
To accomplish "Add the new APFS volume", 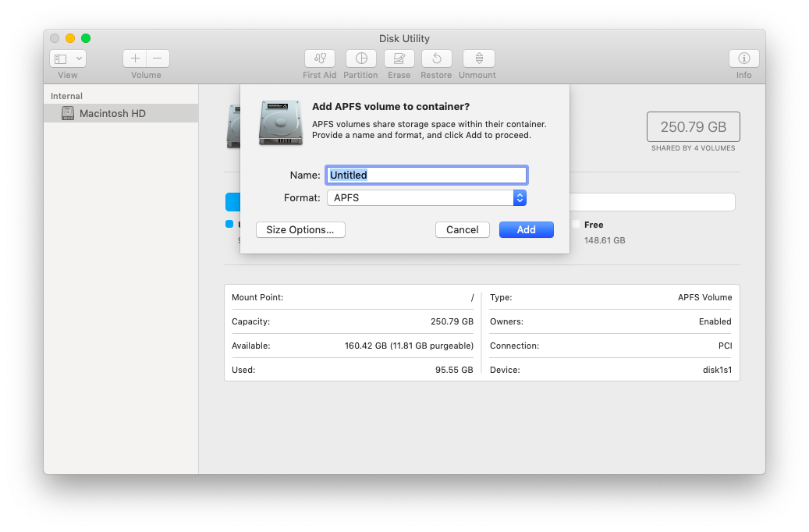I will (x=526, y=229).
